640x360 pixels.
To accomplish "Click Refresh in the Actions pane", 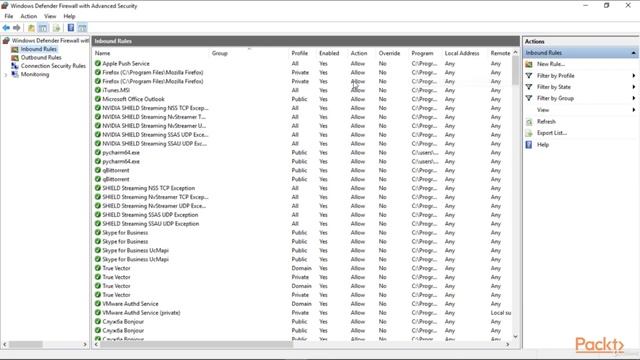I will click(x=546, y=122).
